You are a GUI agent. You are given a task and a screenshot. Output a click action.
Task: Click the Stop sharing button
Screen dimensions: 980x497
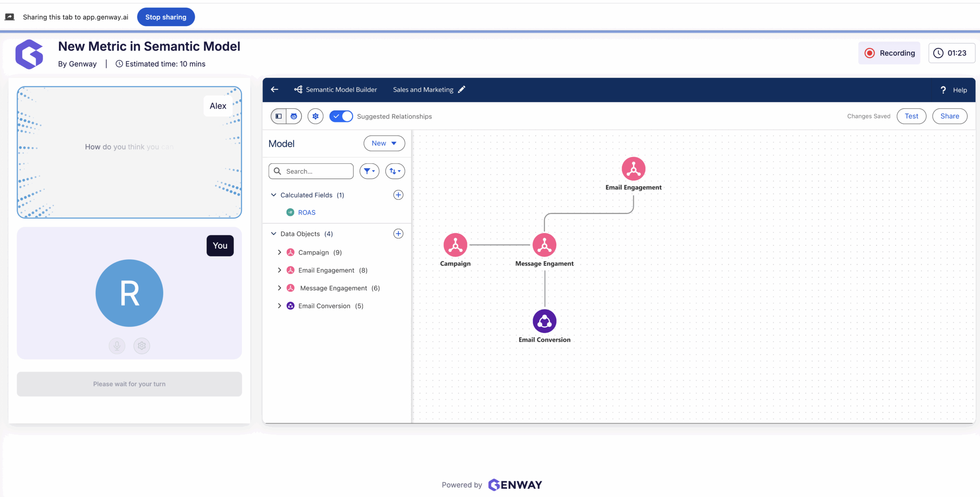pos(166,17)
